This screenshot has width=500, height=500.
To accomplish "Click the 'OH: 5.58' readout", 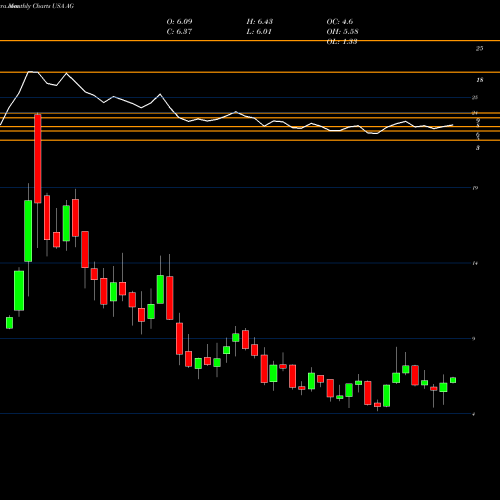I will (x=342, y=32).
